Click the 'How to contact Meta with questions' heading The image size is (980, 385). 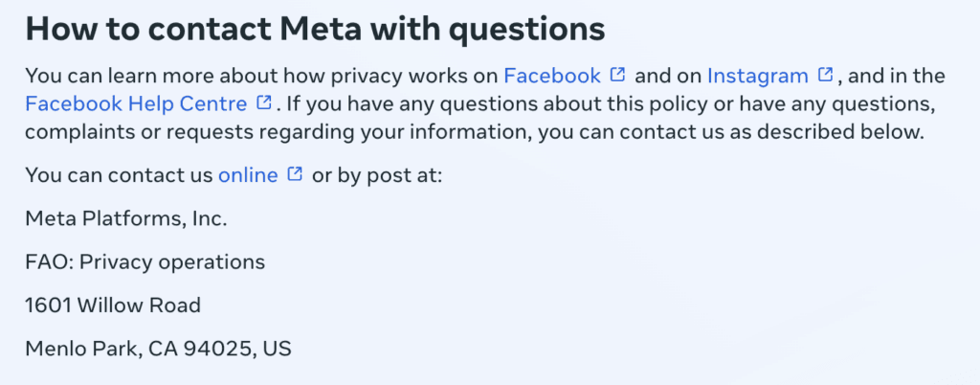coord(315,30)
